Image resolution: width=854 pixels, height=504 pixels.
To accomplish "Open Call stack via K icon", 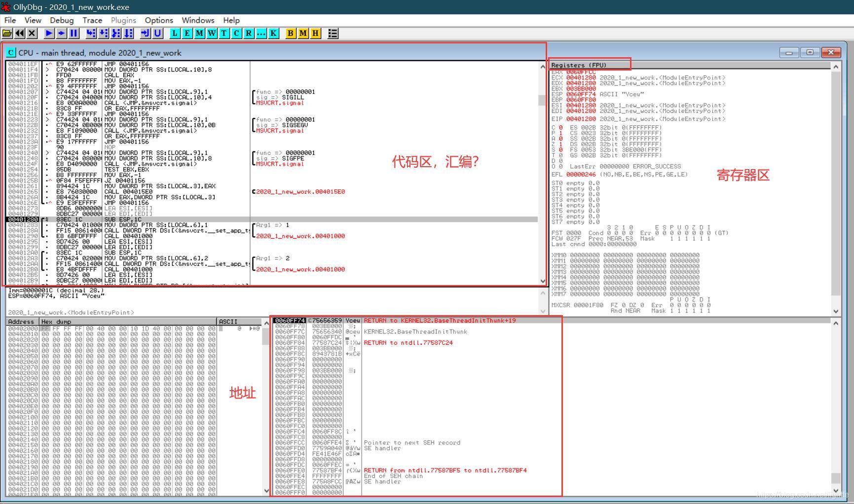I will [273, 33].
